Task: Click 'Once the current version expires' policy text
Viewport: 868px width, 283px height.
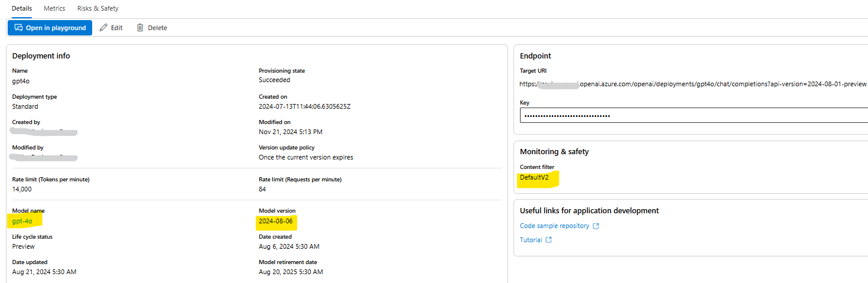Action: [x=306, y=157]
